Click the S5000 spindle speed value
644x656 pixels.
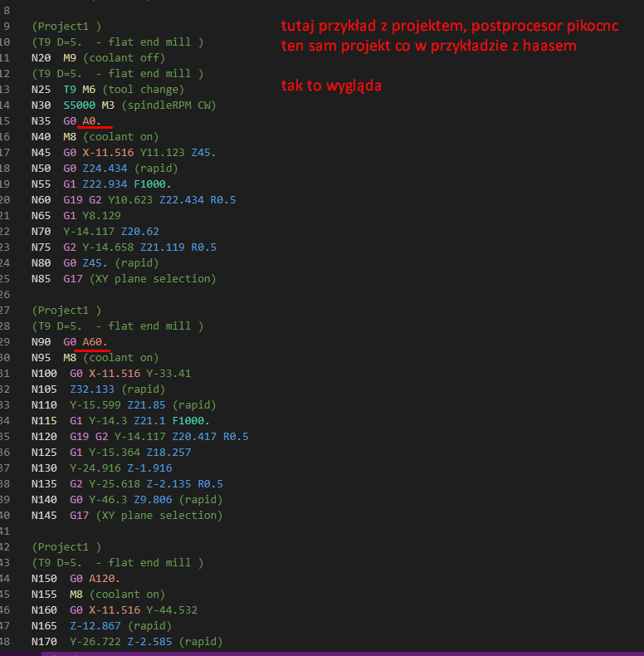tap(79, 105)
